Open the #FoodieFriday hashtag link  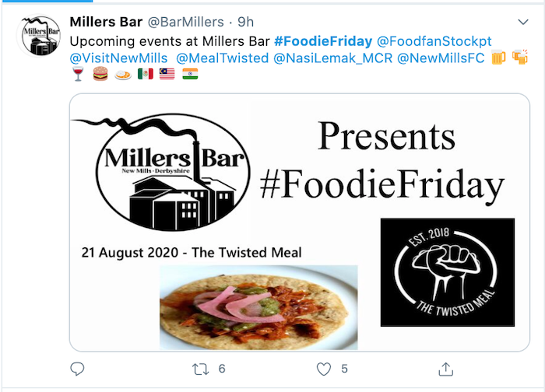tap(323, 39)
